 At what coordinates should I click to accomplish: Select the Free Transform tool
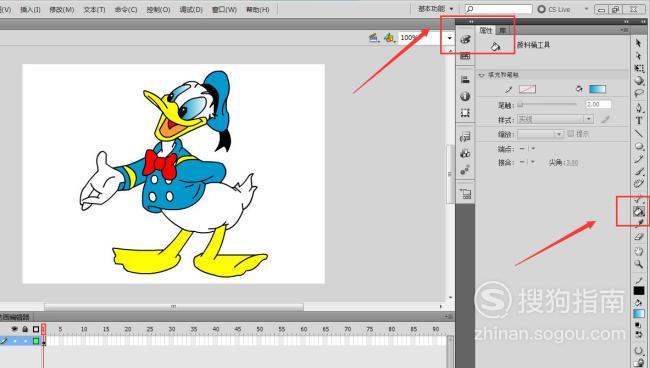tap(639, 68)
